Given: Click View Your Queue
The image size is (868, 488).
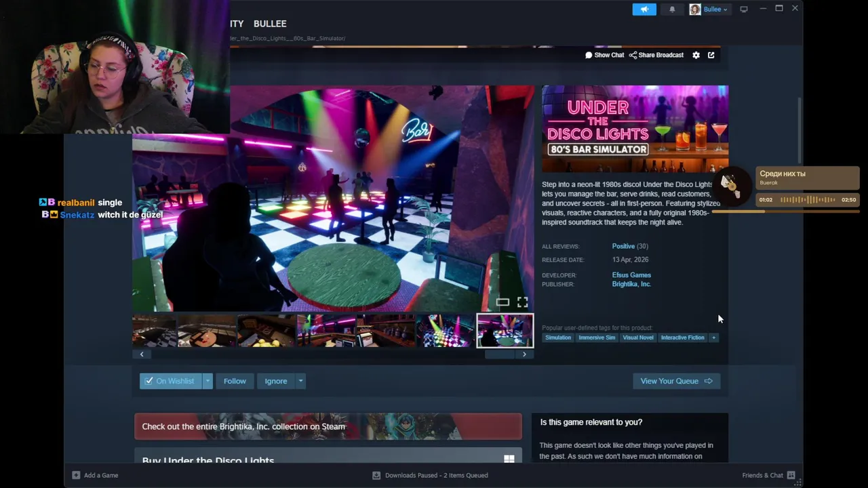Looking at the screenshot, I should tap(676, 381).
